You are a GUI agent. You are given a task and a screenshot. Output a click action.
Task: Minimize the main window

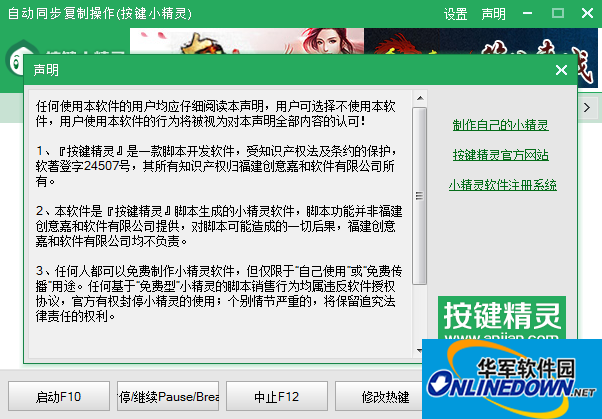pos(528,13)
